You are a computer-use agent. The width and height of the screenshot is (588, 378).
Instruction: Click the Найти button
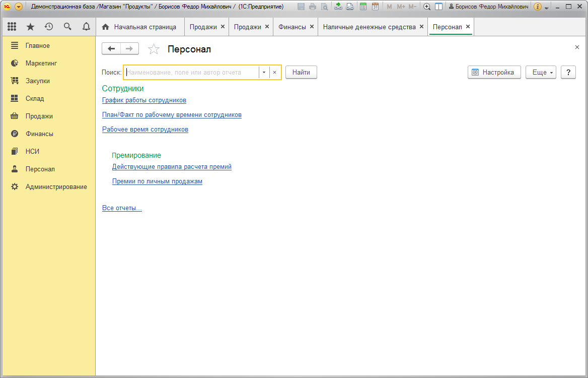(x=301, y=73)
